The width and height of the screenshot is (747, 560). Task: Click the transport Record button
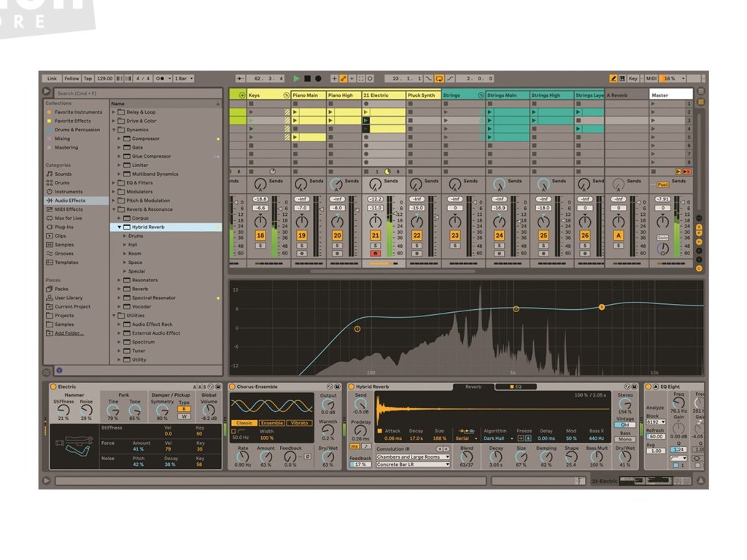[318, 78]
